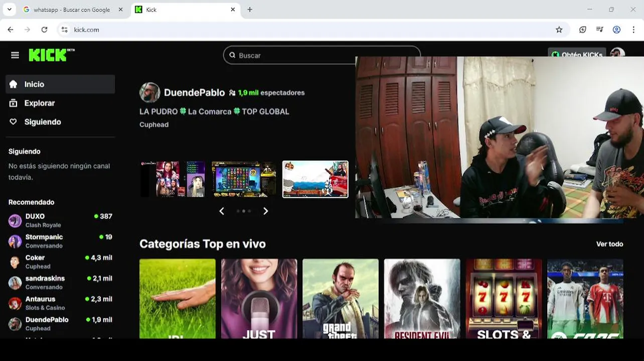
Task: Open the Grand Theft Auto category card
Action: pyautogui.click(x=341, y=298)
